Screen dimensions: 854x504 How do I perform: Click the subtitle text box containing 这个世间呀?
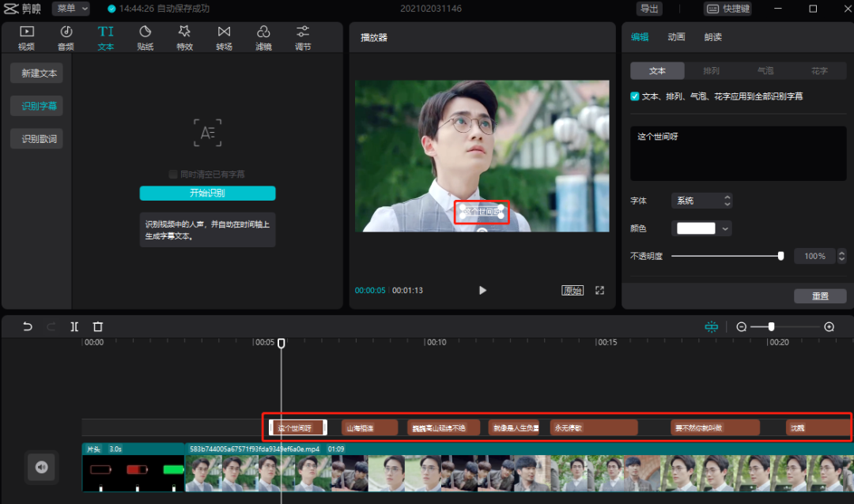pyautogui.click(x=738, y=153)
